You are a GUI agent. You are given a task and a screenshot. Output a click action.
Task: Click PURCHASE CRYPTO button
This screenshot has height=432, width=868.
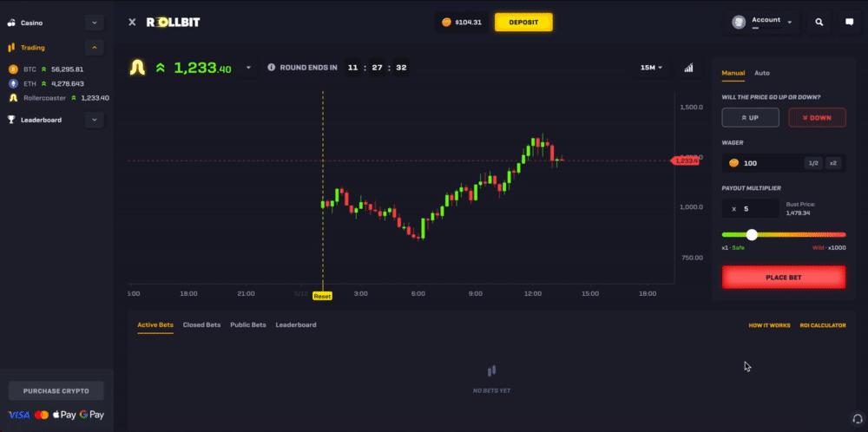pyautogui.click(x=56, y=390)
